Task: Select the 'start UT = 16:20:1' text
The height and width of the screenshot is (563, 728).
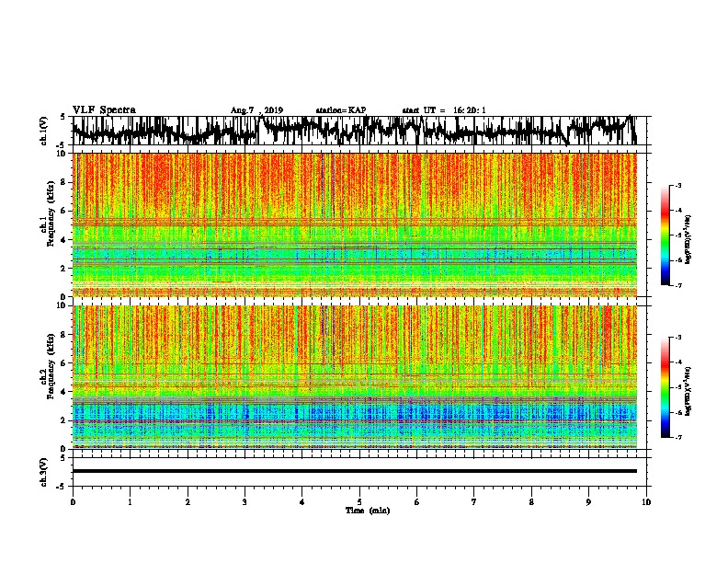Action: click(x=444, y=110)
